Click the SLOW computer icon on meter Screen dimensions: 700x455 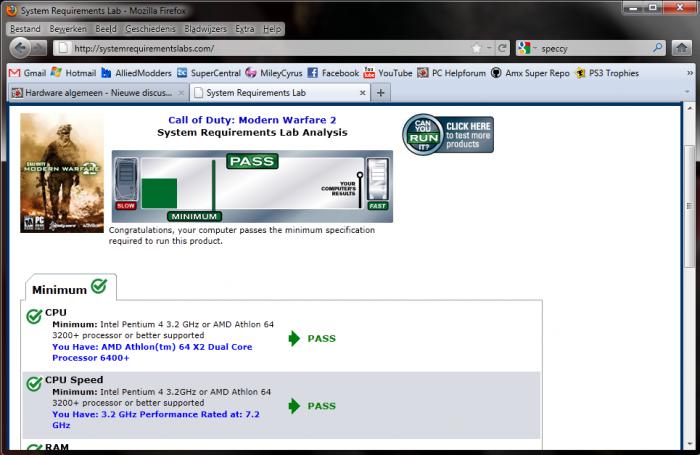[x=126, y=184]
